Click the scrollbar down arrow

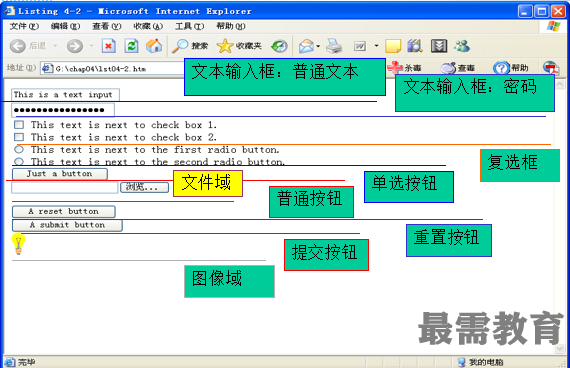[x=560, y=349]
